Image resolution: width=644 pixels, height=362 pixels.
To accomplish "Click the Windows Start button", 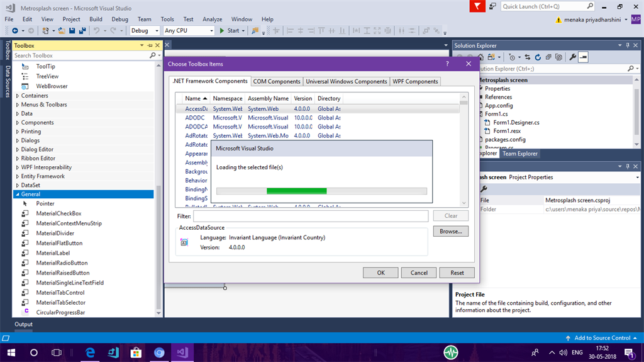I will pos(11,353).
